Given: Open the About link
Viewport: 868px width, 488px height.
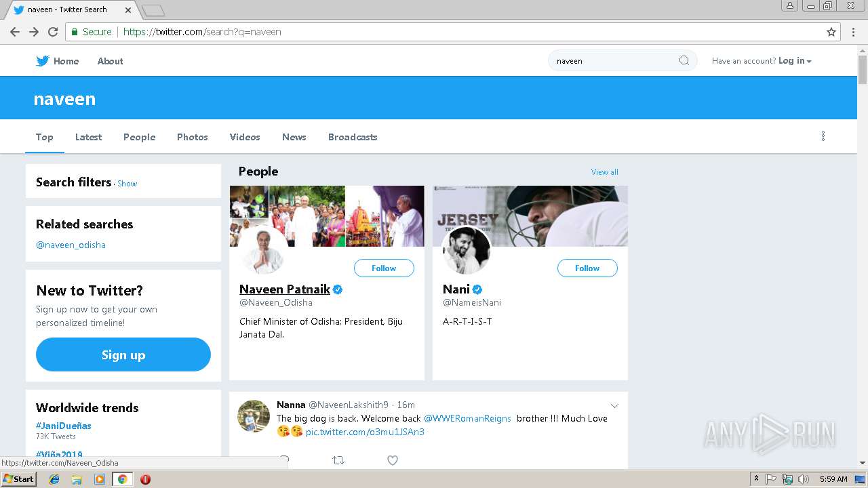Looking at the screenshot, I should click(110, 61).
